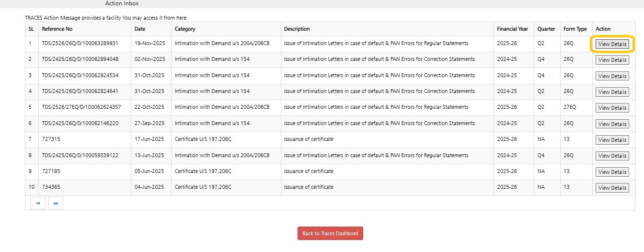Open details for reference 734365
The image size is (644, 252).
pos(612,188)
